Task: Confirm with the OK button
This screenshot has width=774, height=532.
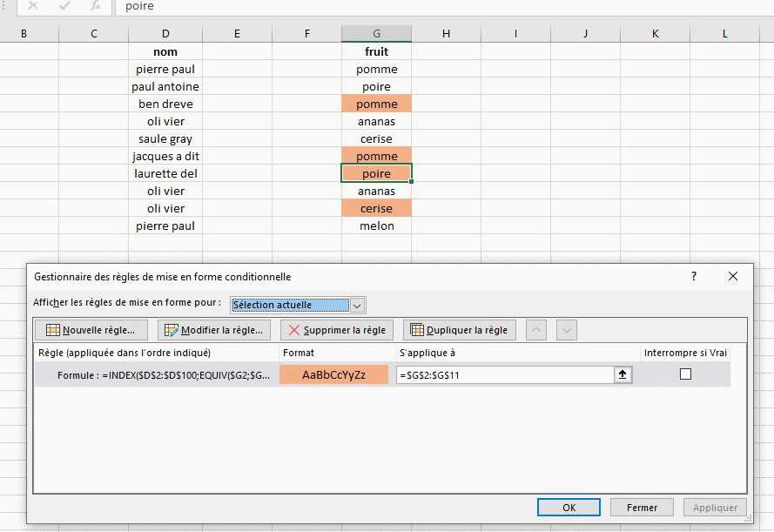Action: (569, 508)
